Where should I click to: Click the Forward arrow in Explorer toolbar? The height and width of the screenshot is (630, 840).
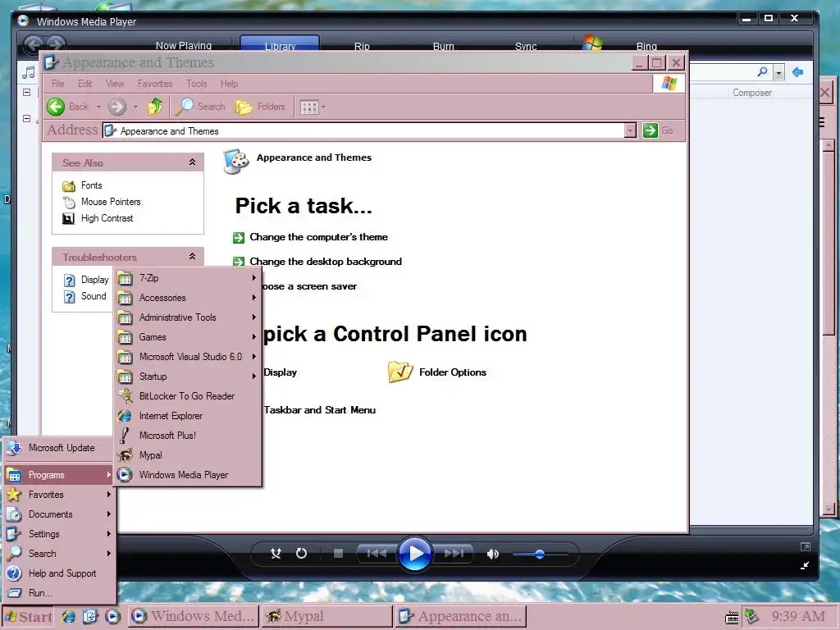116,107
